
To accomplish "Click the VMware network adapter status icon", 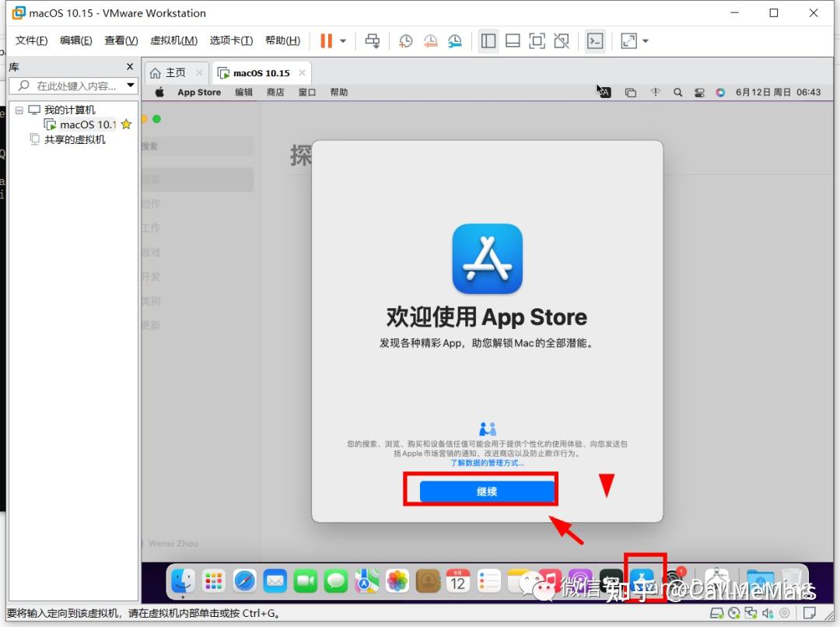I will [751, 612].
